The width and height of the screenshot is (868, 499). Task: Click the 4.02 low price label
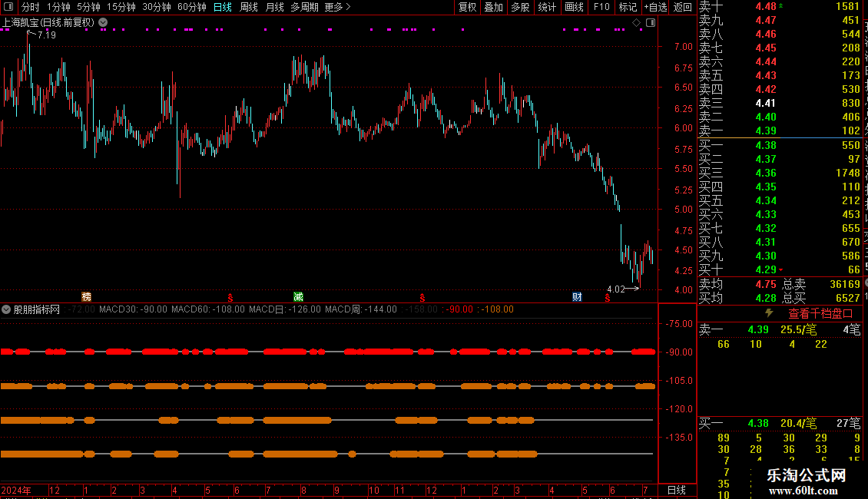pos(616,289)
